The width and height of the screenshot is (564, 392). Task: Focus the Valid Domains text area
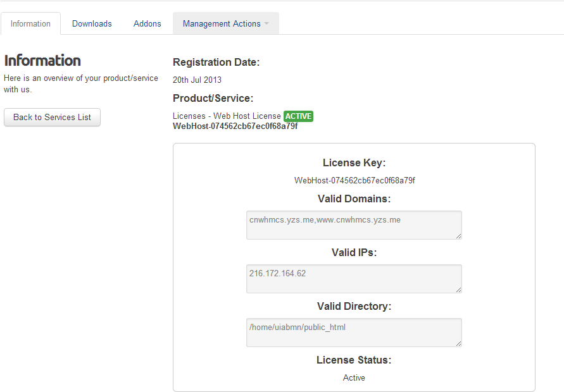coord(354,225)
